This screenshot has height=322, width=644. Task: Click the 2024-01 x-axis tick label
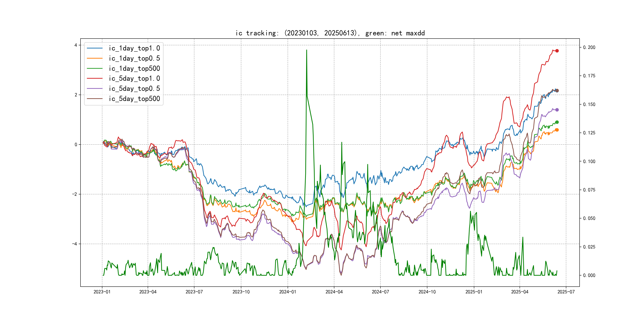[x=287, y=292]
